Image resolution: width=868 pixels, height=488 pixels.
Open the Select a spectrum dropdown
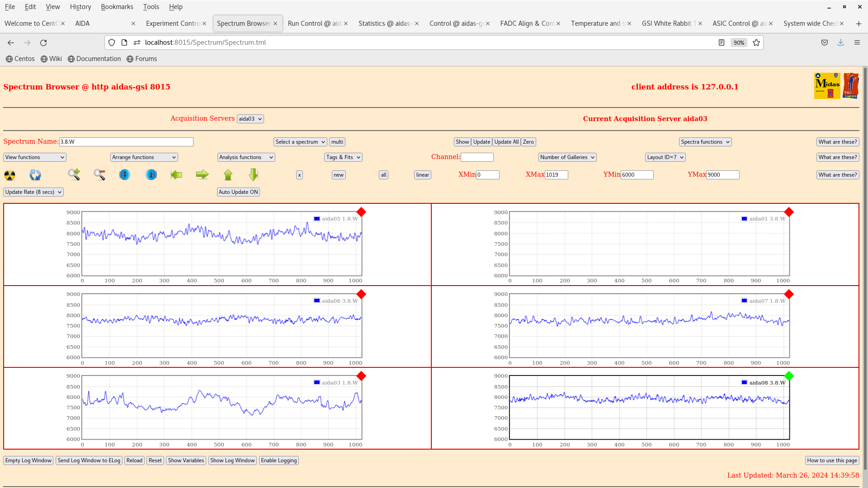[x=300, y=142]
